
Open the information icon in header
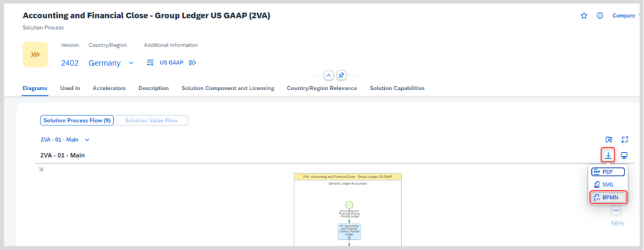tap(600, 16)
